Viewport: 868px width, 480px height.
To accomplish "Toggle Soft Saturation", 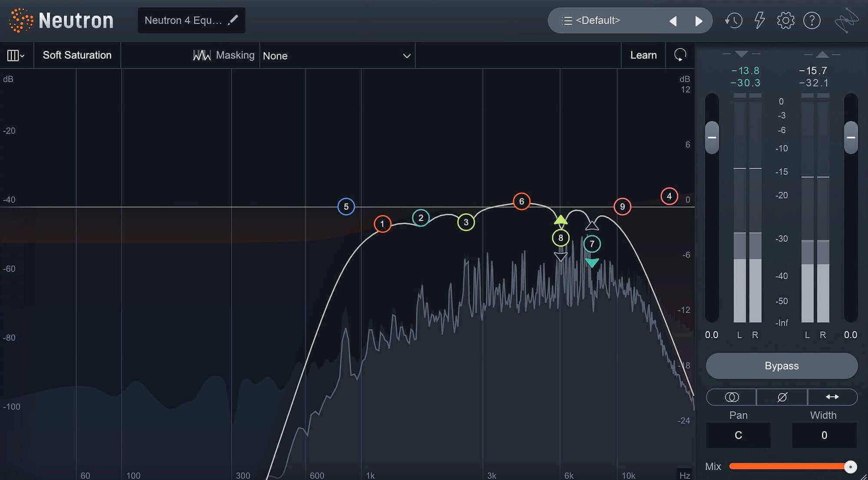I will [x=77, y=55].
